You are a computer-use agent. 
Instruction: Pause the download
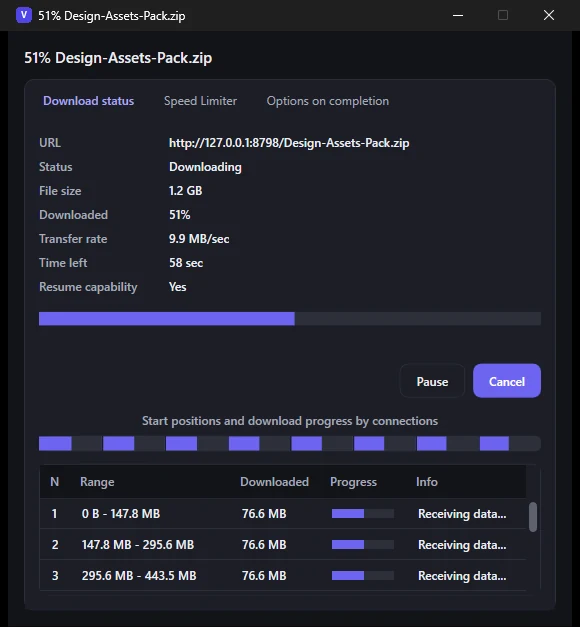[432, 381]
